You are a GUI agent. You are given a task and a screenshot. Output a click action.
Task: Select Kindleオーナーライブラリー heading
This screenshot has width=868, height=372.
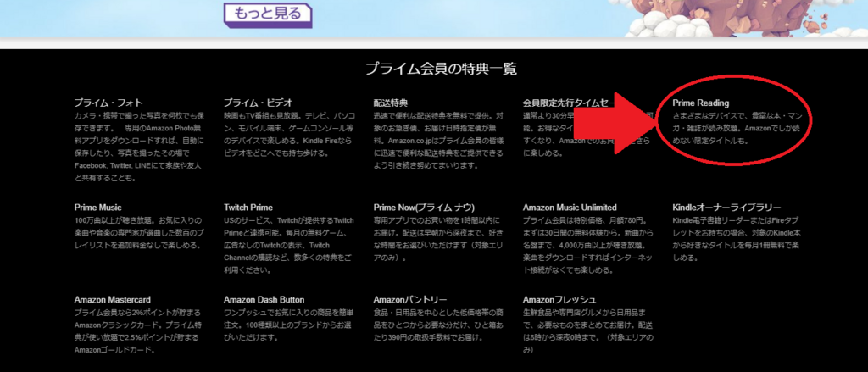726,208
